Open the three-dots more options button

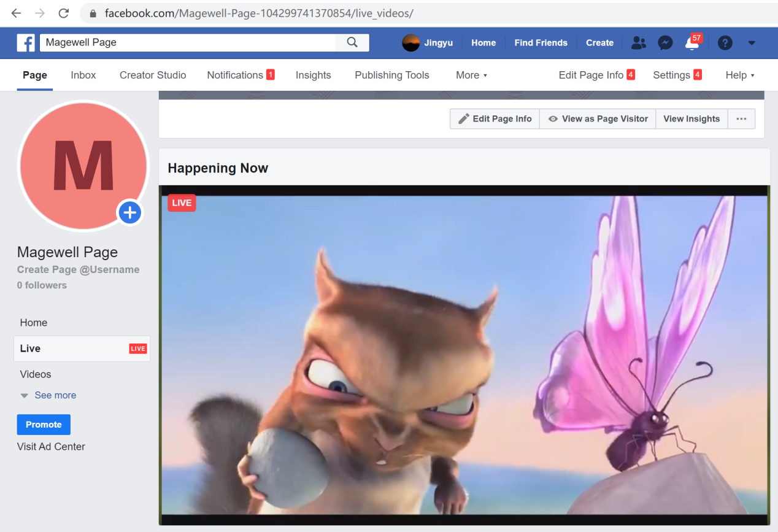(741, 119)
